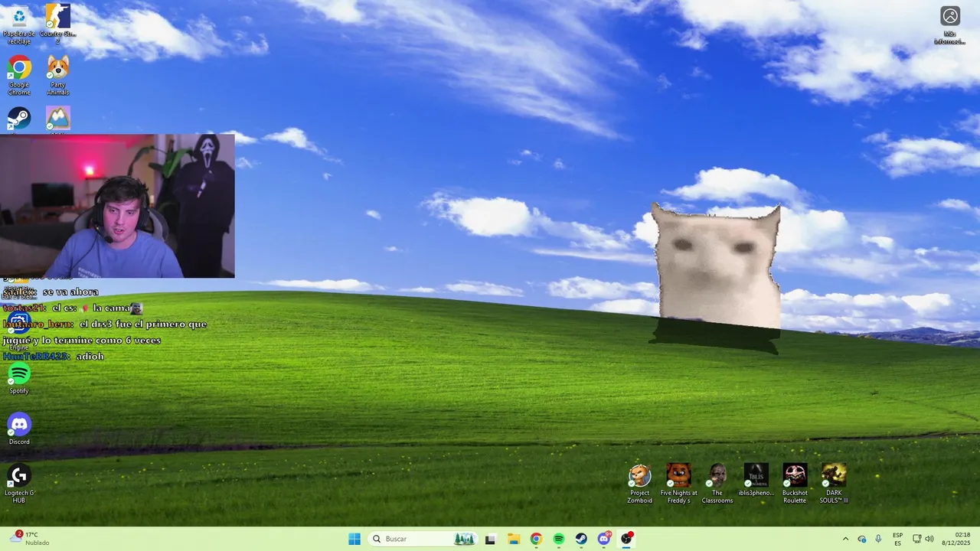Switch to Chrome on the taskbar

tap(536, 539)
